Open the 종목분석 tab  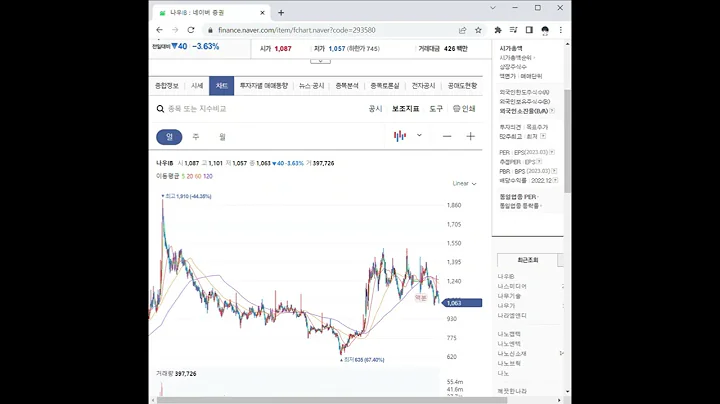tap(347, 86)
